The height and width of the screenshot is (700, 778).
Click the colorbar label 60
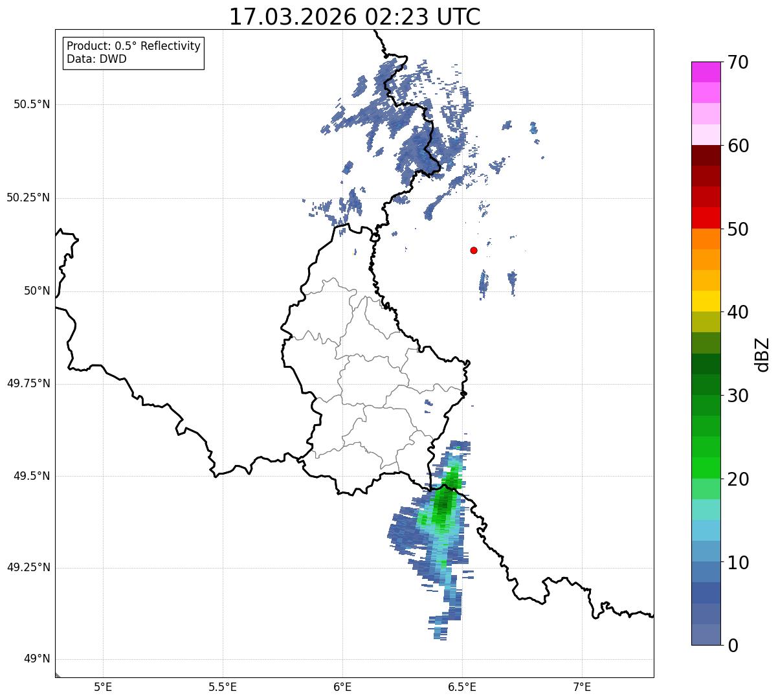click(738, 146)
